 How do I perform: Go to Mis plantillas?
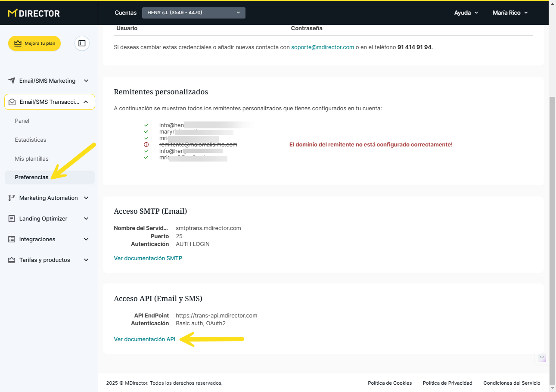tap(31, 159)
